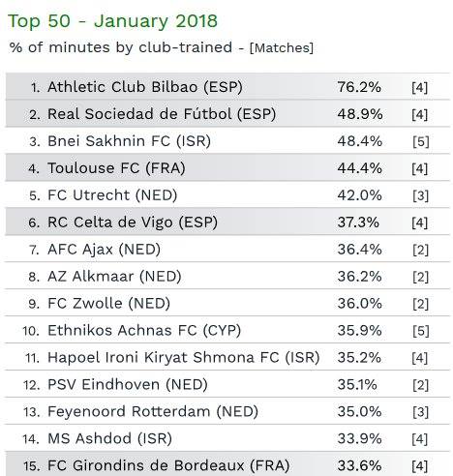Image resolution: width=453 pixels, height=476 pixels.
Task: Open Bnei Sakhnin FC (ISR) row
Action: point(227,141)
